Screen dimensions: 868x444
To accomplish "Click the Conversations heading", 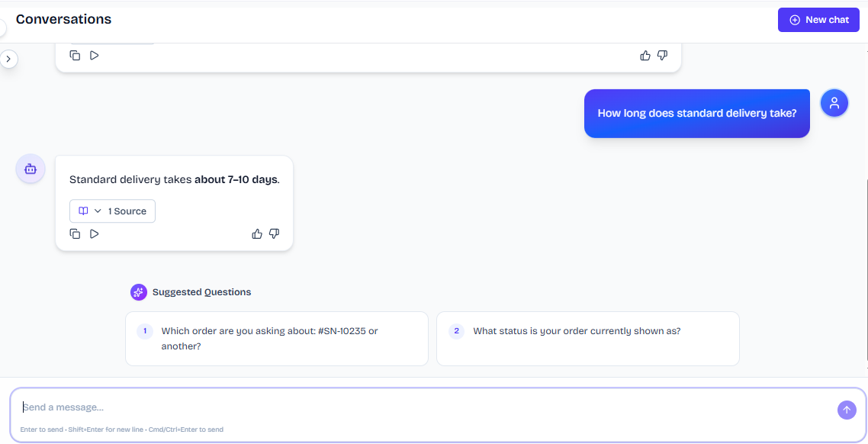I will click(x=63, y=19).
